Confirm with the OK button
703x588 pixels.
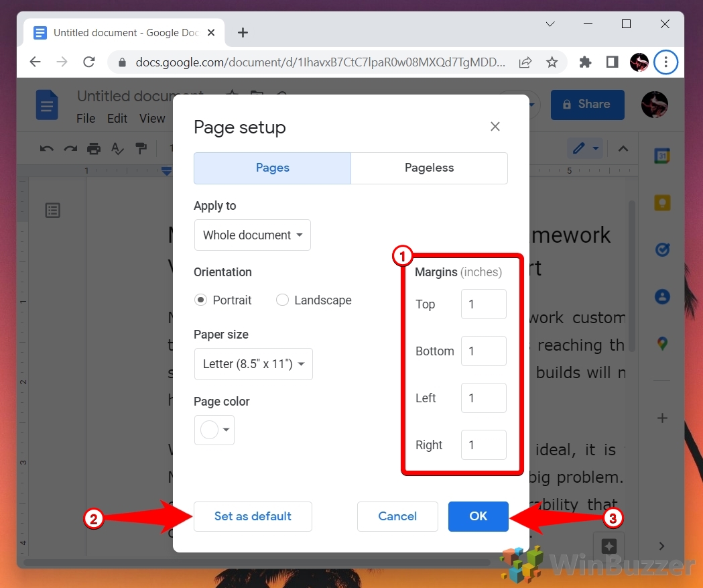(x=478, y=516)
